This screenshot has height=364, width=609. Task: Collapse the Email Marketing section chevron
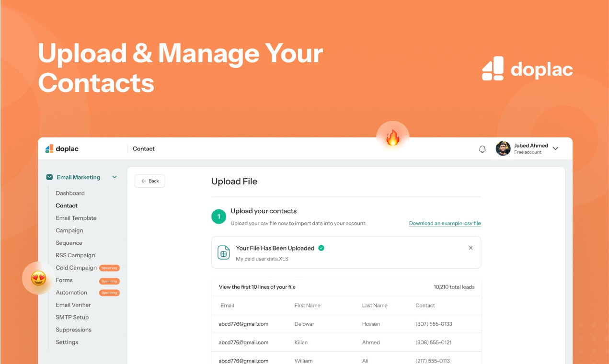(115, 177)
